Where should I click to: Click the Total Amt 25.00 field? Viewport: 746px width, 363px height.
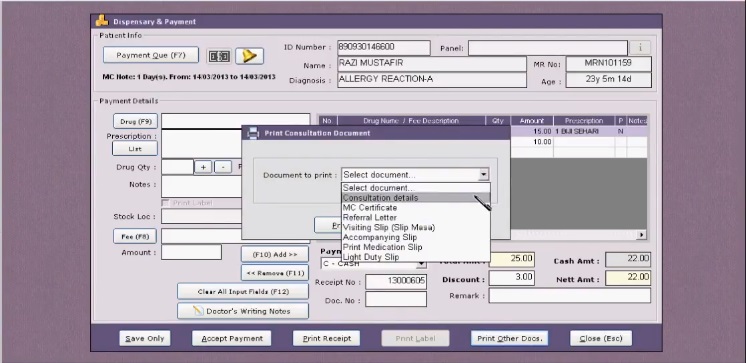click(511, 260)
